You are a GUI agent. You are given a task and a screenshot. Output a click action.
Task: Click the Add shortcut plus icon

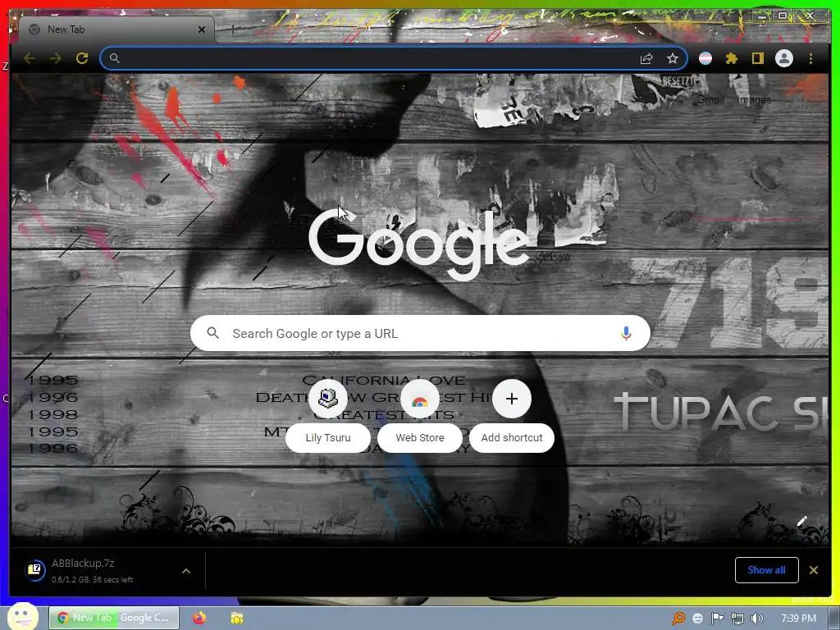(512, 399)
